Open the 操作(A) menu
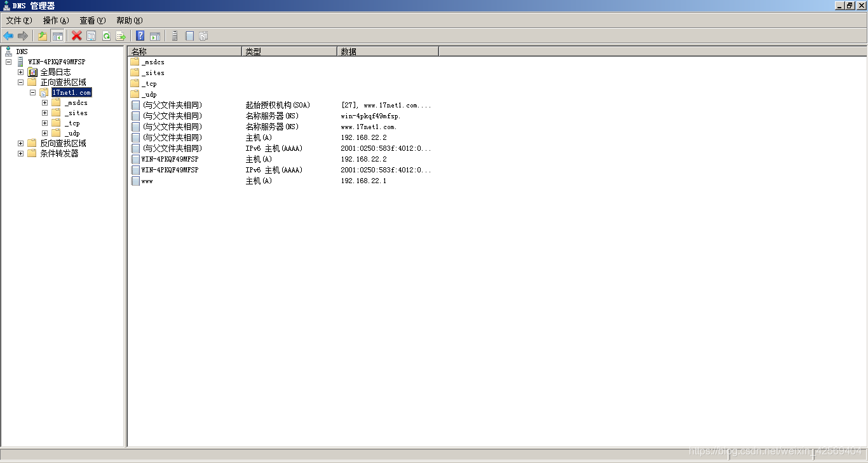The width and height of the screenshot is (868, 463). tap(56, 20)
